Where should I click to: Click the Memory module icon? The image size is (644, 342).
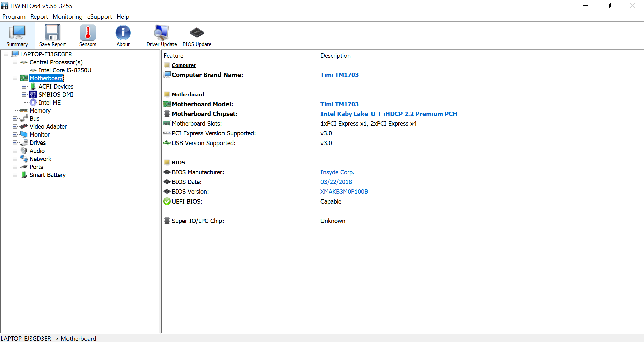click(x=24, y=111)
